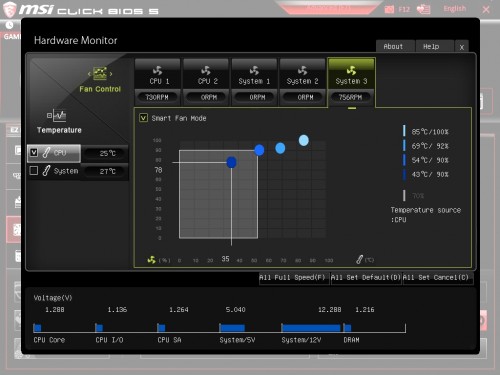Disable Smart Fan Mode checkbox
500x375 pixels.
[x=143, y=118]
